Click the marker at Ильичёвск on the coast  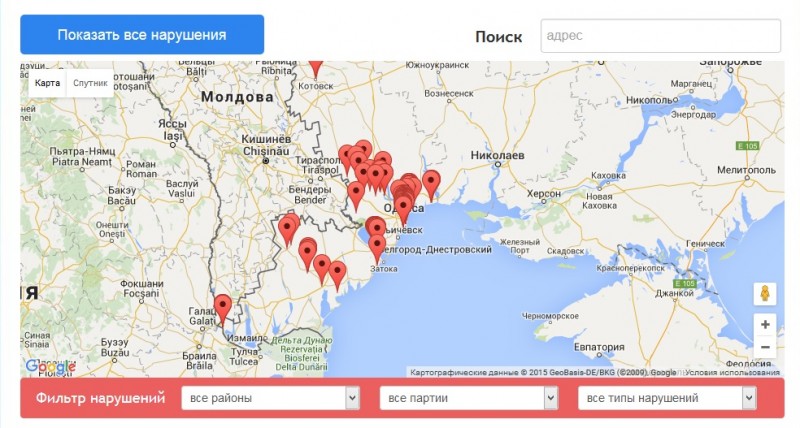click(x=374, y=229)
